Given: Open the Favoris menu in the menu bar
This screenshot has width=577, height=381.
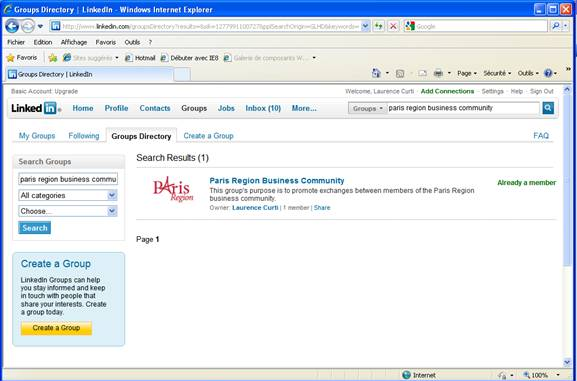Looking at the screenshot, I should tap(106, 42).
